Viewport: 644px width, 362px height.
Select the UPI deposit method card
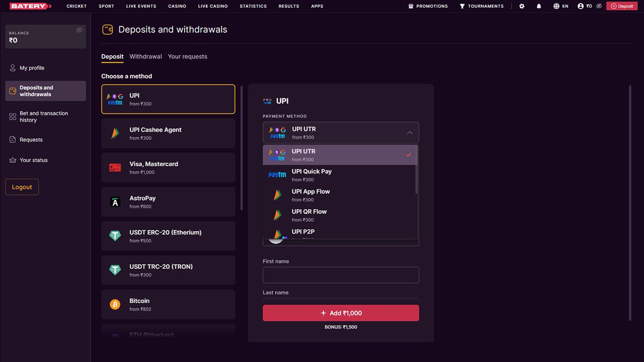168,99
